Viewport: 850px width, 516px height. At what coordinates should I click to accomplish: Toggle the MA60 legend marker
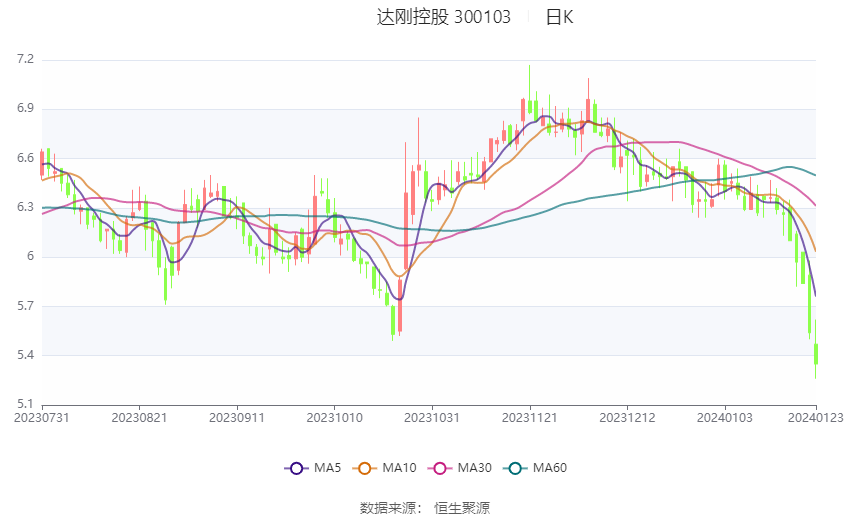tap(515, 468)
